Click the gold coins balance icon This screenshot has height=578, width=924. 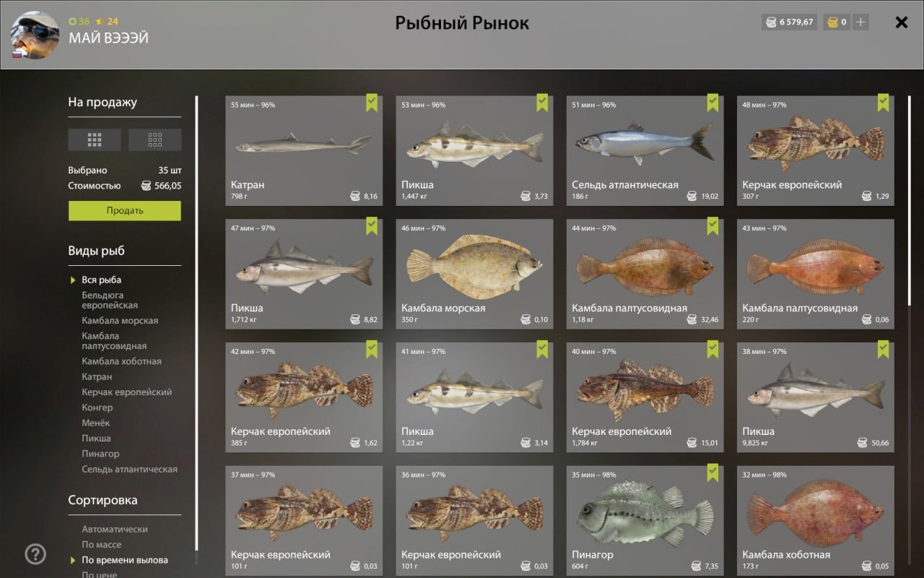click(832, 22)
